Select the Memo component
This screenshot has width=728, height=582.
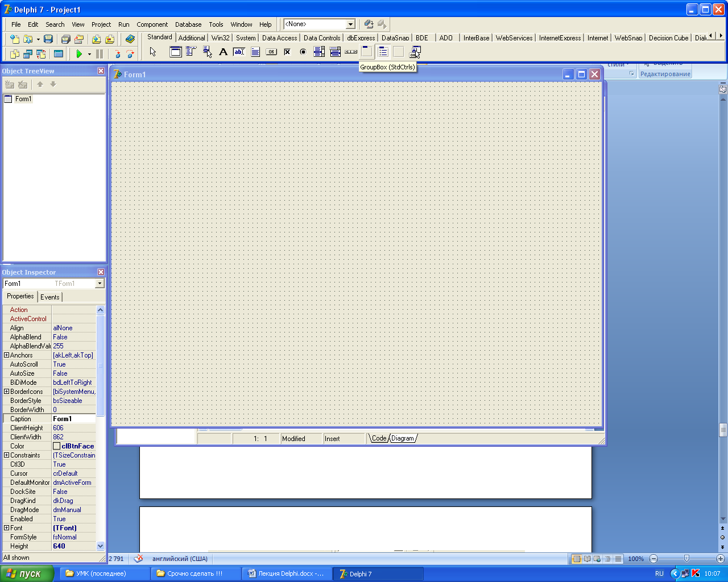point(255,52)
